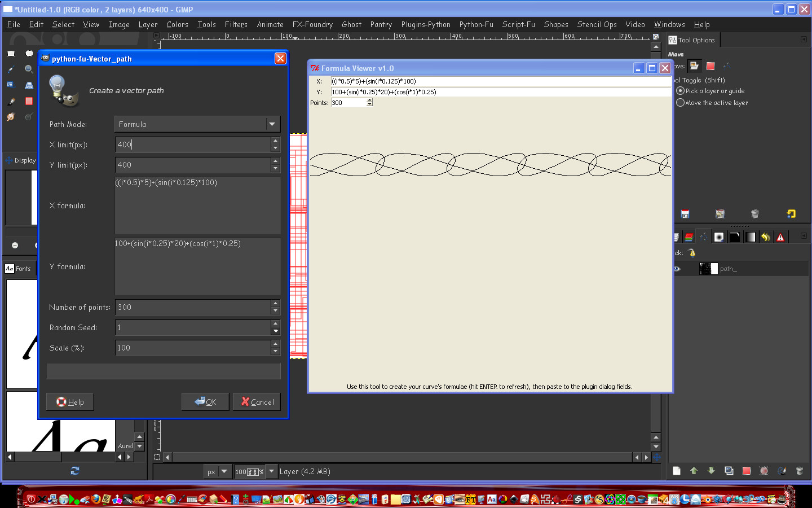Open the Python-Fu menu
The width and height of the screenshot is (812, 508).
(x=476, y=24)
